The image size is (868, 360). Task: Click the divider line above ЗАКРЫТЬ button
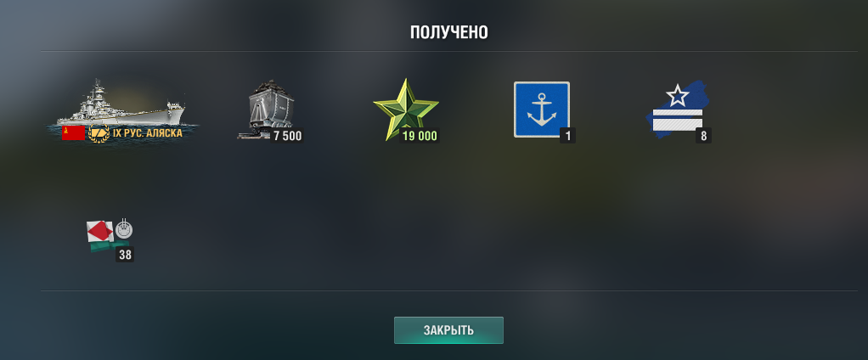[x=449, y=291]
